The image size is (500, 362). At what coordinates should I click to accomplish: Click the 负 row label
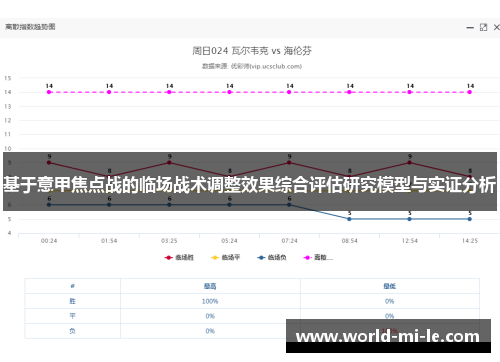click(x=73, y=331)
